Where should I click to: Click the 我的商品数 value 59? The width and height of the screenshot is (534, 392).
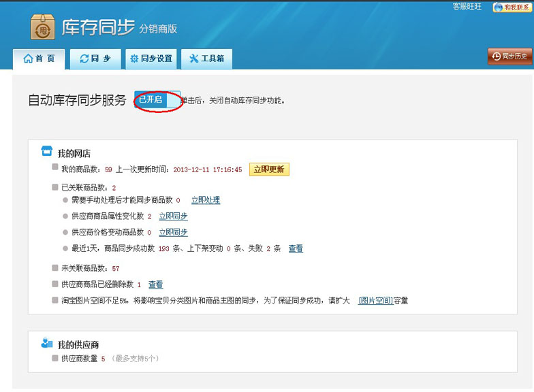pyautogui.click(x=109, y=170)
